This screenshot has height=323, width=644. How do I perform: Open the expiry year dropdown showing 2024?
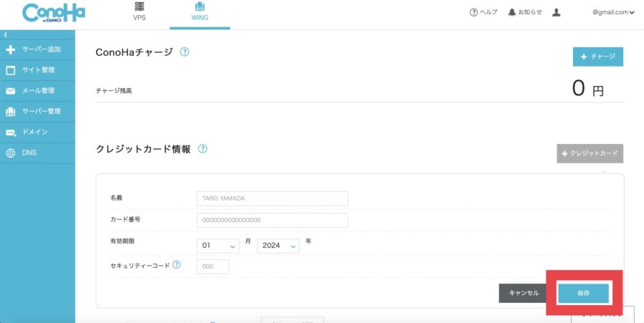278,246
